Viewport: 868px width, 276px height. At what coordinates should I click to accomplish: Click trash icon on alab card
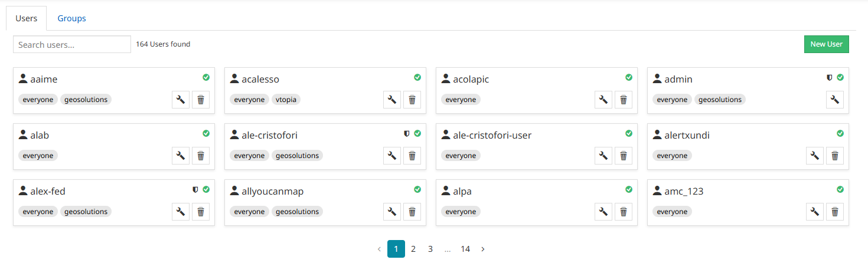tap(201, 156)
